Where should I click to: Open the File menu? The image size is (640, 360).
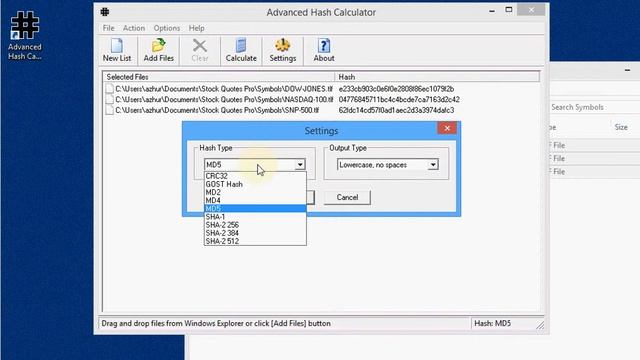[108, 28]
